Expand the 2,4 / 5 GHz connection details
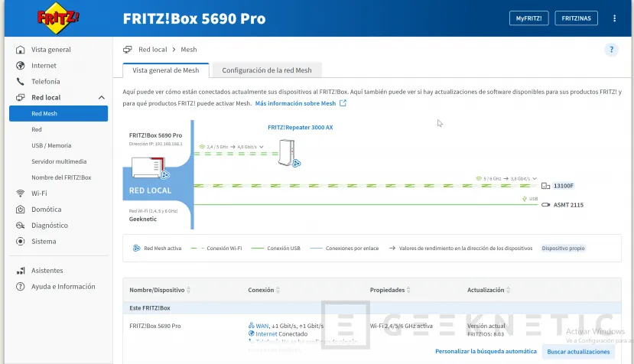 [262, 146]
